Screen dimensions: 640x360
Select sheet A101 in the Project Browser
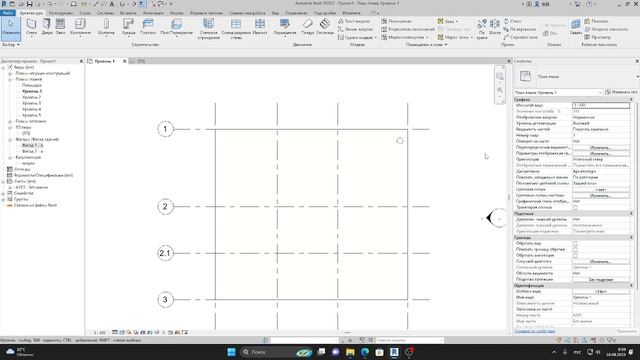31,187
